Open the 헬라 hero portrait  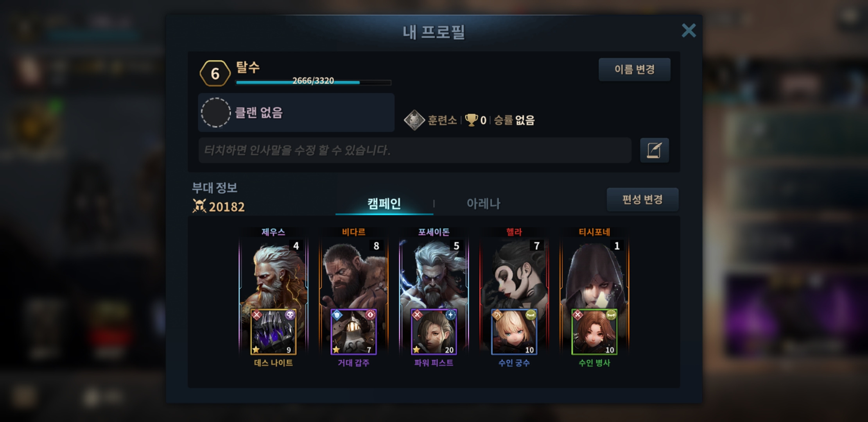pyautogui.click(x=514, y=274)
